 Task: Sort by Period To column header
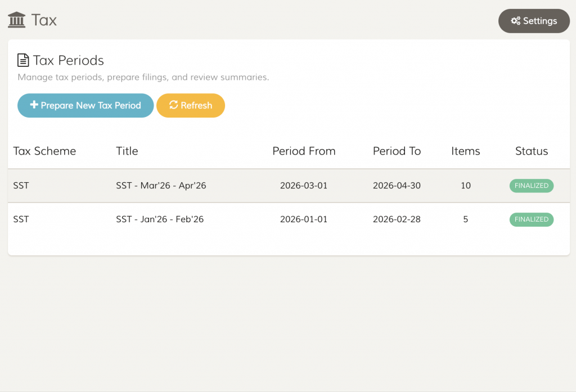point(397,151)
